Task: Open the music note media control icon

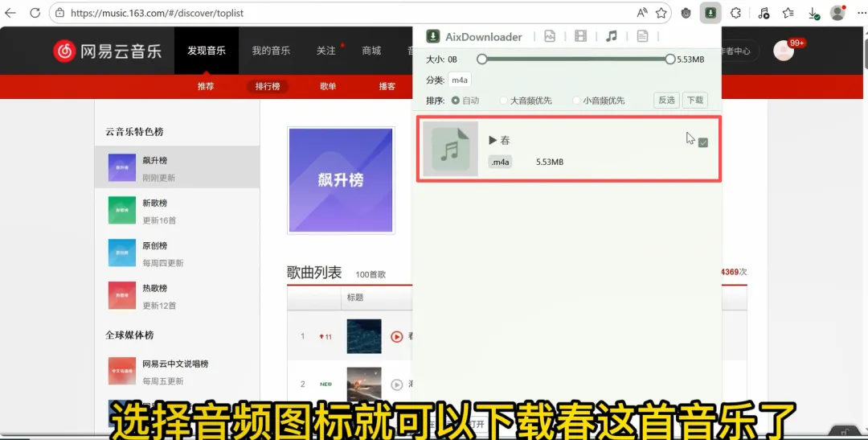Action: coord(764,13)
